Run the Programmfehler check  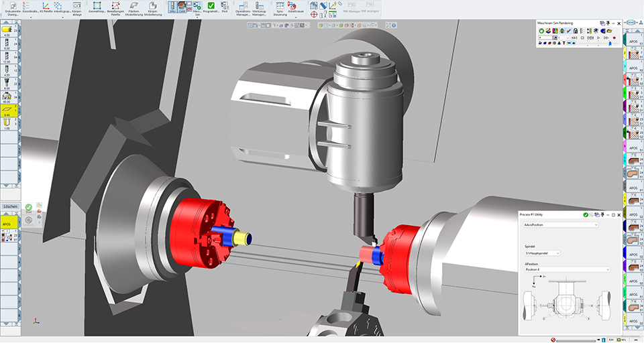(x=211, y=7)
